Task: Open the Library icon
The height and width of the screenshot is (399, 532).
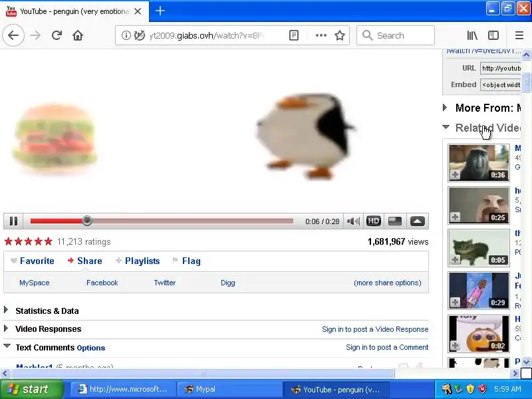Action: pyautogui.click(x=472, y=35)
